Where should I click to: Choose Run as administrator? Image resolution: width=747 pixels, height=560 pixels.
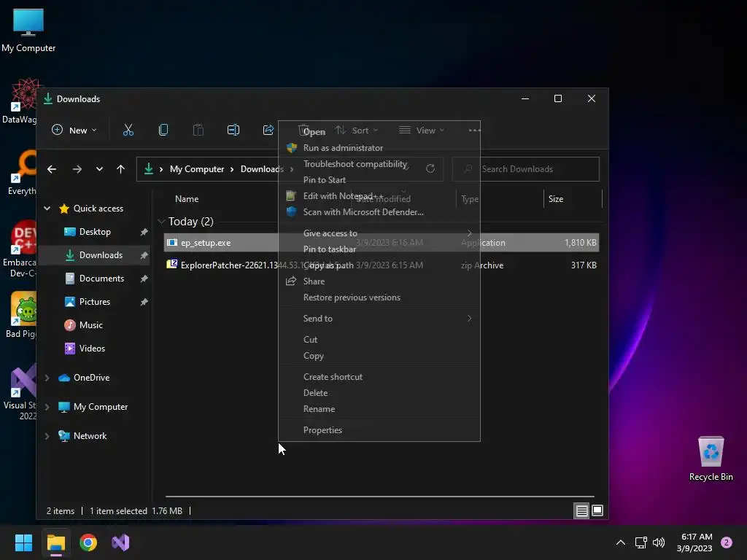click(379, 148)
